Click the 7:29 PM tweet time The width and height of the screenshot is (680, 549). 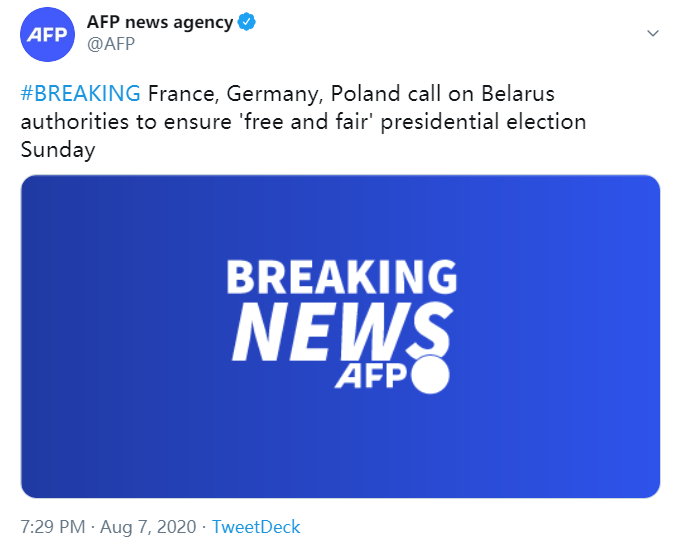pyautogui.click(x=54, y=526)
